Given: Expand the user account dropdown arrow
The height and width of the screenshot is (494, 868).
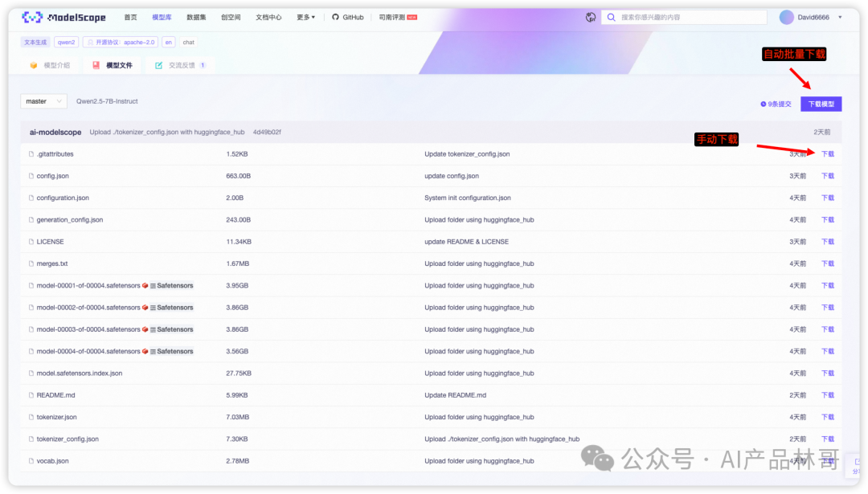Looking at the screenshot, I should pyautogui.click(x=840, y=17).
